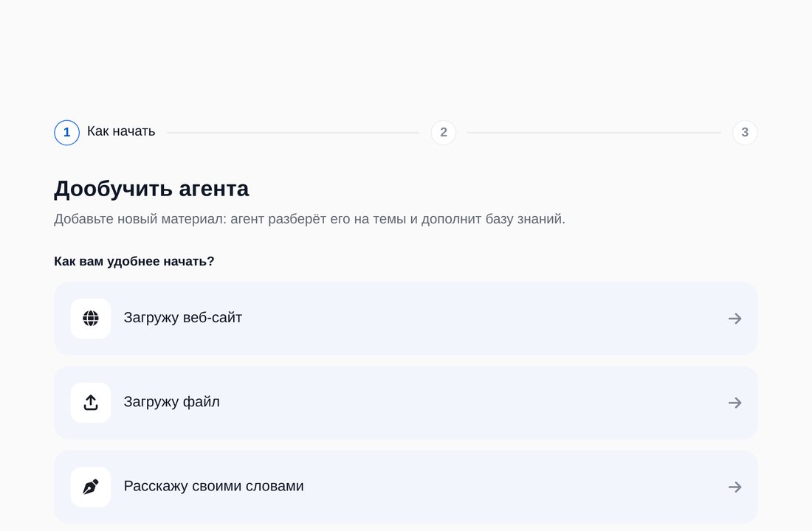Choose 'Расскажу своими словами' option
The height and width of the screenshot is (531, 812).
click(405, 487)
